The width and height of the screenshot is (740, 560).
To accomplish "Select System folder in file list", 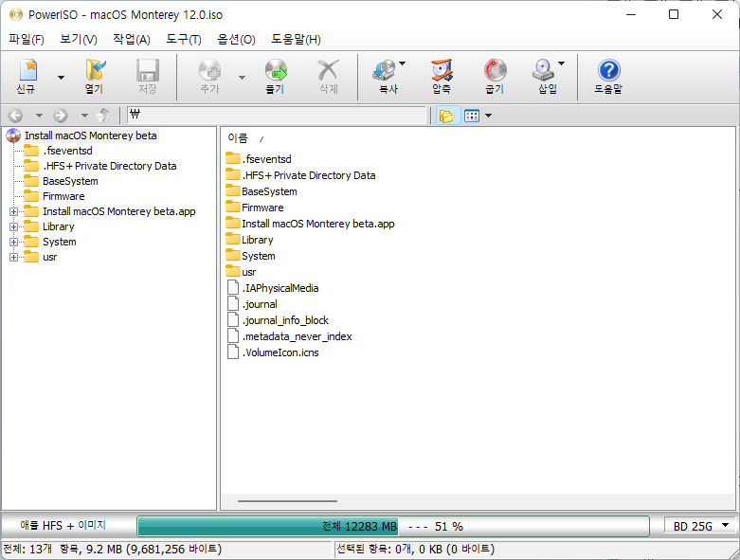I will coord(258,256).
